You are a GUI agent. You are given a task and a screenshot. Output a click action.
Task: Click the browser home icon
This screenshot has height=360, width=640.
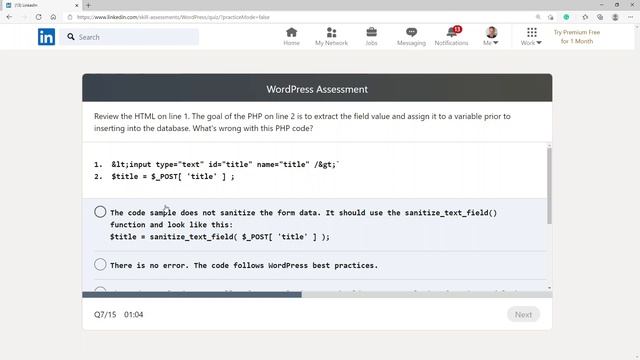[x=53, y=17]
